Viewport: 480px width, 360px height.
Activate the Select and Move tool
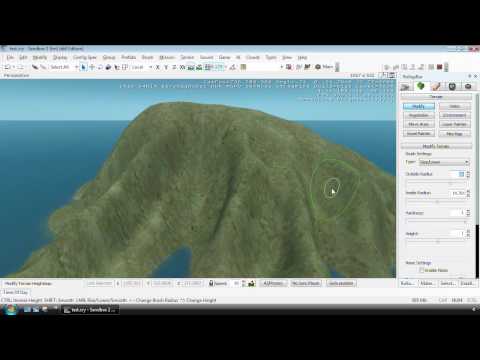[92, 67]
